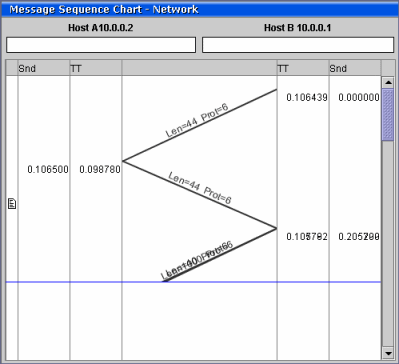Click the overlapping Len=40 message label at the bottom

(x=197, y=260)
